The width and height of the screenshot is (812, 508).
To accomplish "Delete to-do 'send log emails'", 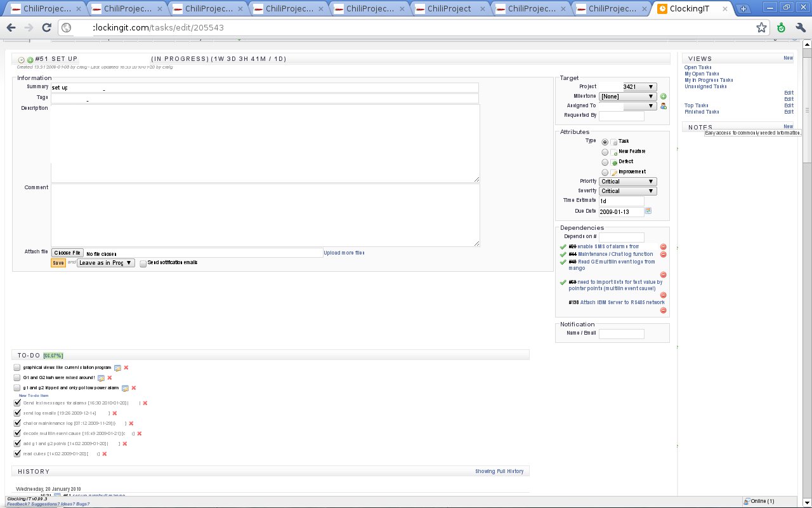I will tap(115, 413).
